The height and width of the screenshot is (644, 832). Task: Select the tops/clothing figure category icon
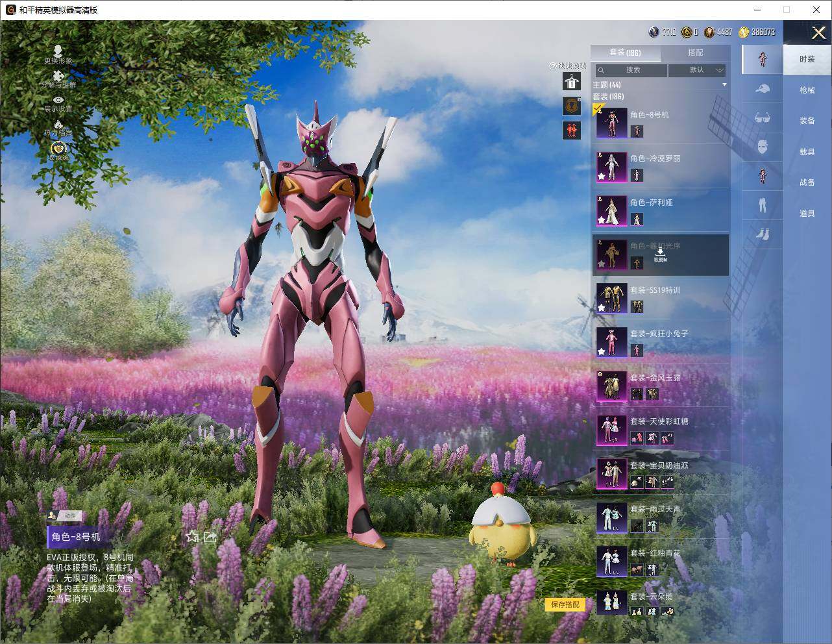763,175
